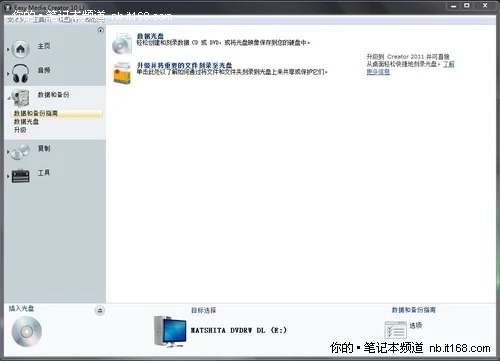Select the 数据和备份 category icon
Image resolution: width=500 pixels, height=361 pixels.
pos(21,98)
